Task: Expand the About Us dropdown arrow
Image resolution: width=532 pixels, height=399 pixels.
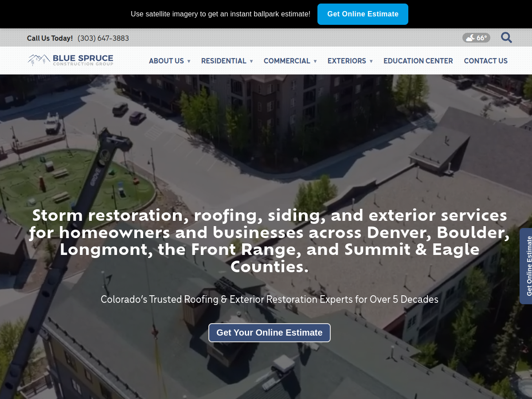Action: (189, 61)
